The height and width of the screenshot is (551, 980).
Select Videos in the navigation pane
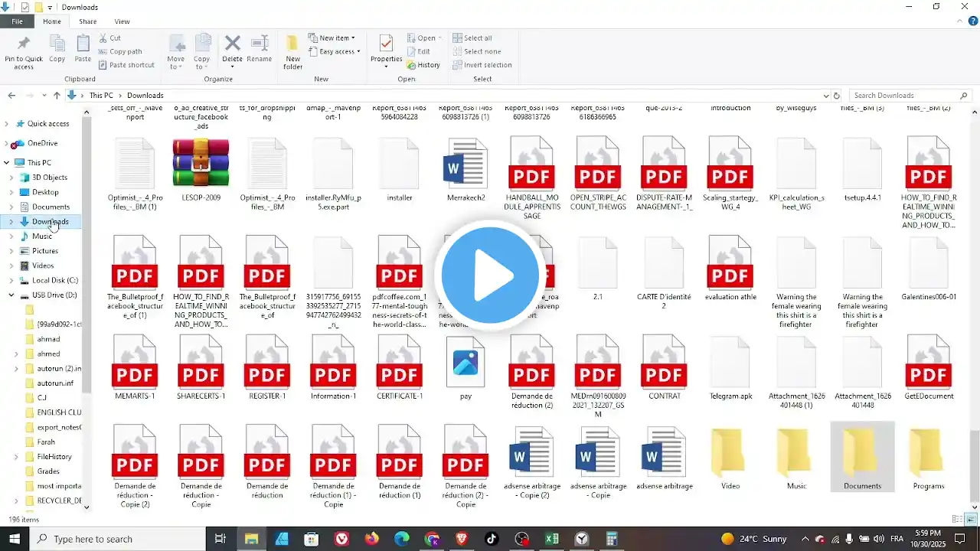click(43, 266)
